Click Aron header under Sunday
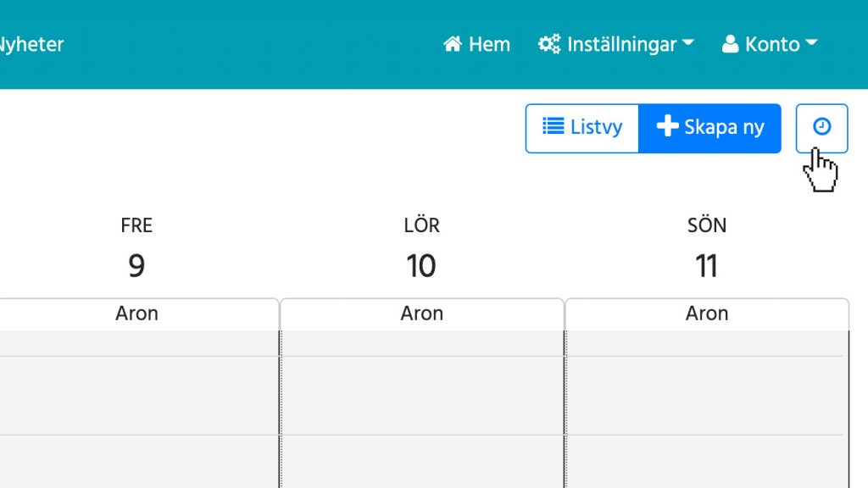The image size is (868, 488). click(707, 313)
